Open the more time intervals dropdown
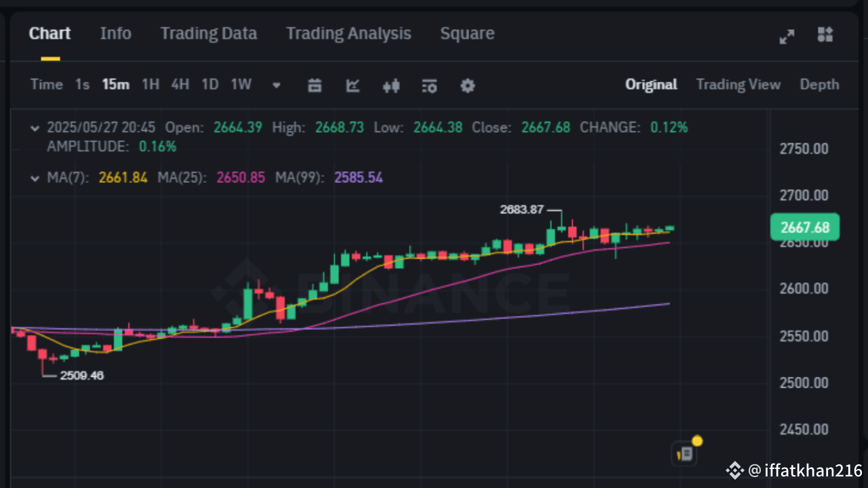Screen dimensions: 868x488 (x=277, y=85)
